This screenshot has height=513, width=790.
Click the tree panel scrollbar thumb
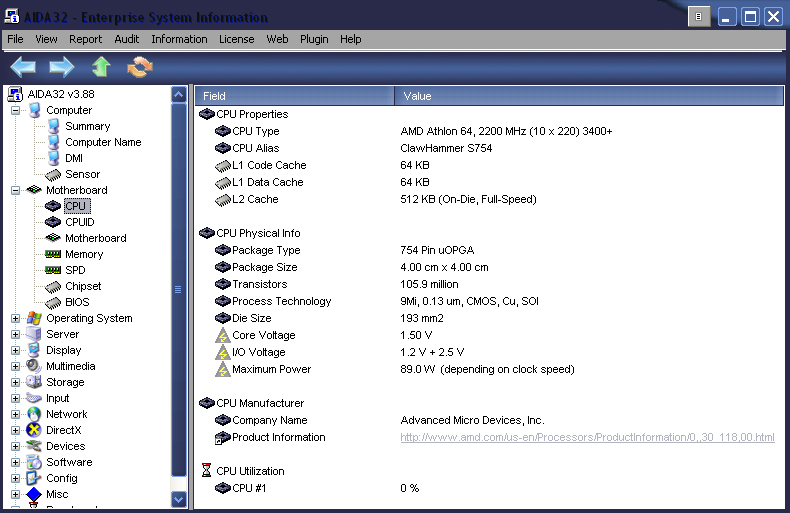[178, 290]
